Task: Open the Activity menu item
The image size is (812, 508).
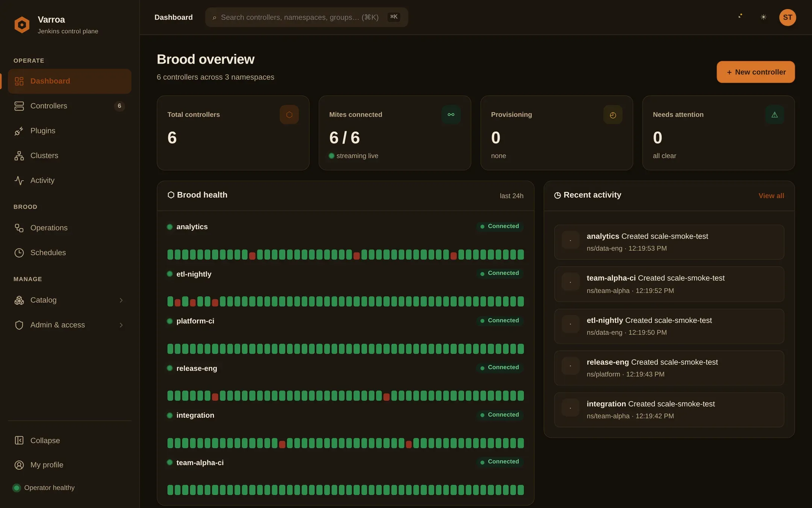Action: [x=70, y=181]
